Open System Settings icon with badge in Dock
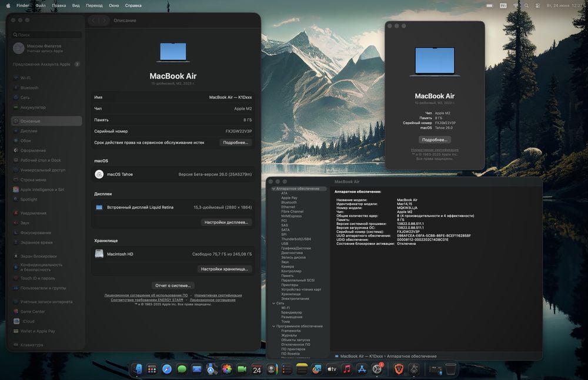Image resolution: width=588 pixels, height=380 pixels. click(377, 369)
